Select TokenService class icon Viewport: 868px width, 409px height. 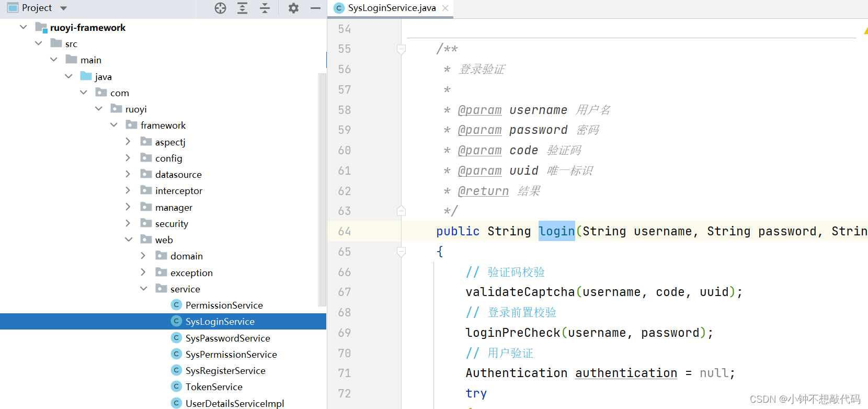(176, 387)
